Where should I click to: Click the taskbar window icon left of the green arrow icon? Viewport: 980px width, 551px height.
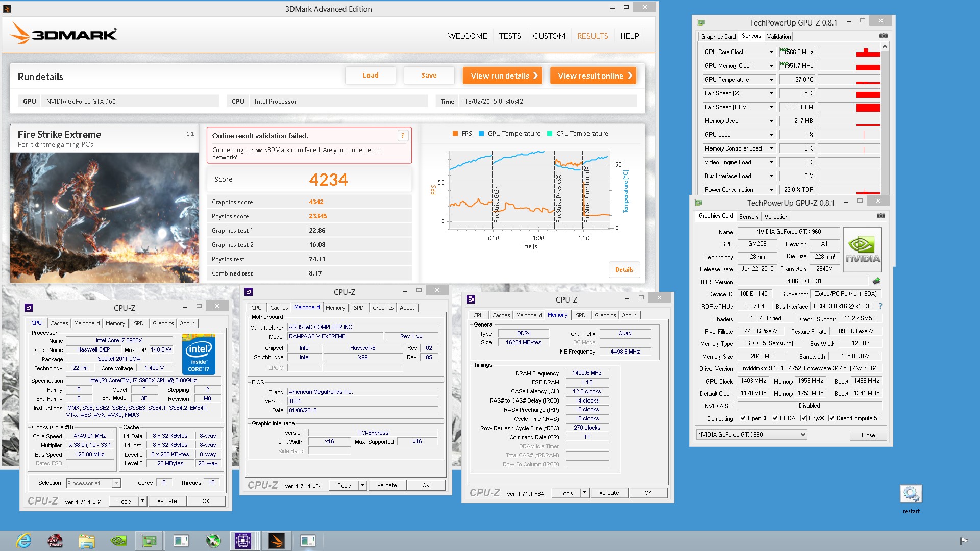click(x=181, y=541)
